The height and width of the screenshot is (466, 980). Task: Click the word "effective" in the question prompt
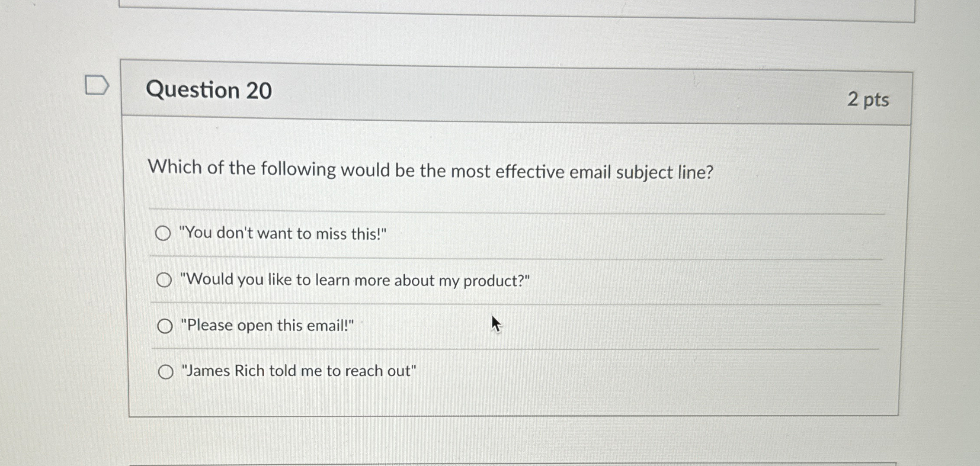(529, 172)
